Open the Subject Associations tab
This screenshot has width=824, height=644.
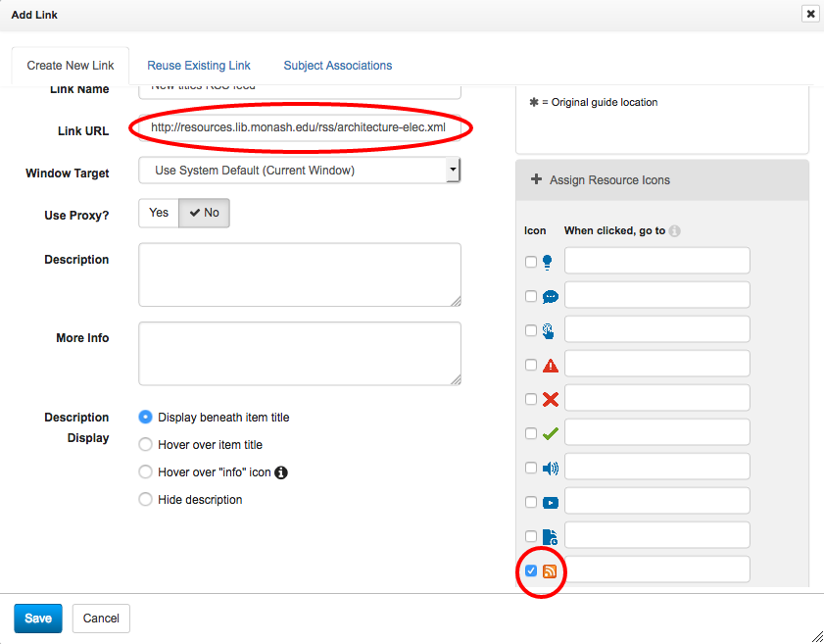pyautogui.click(x=338, y=66)
